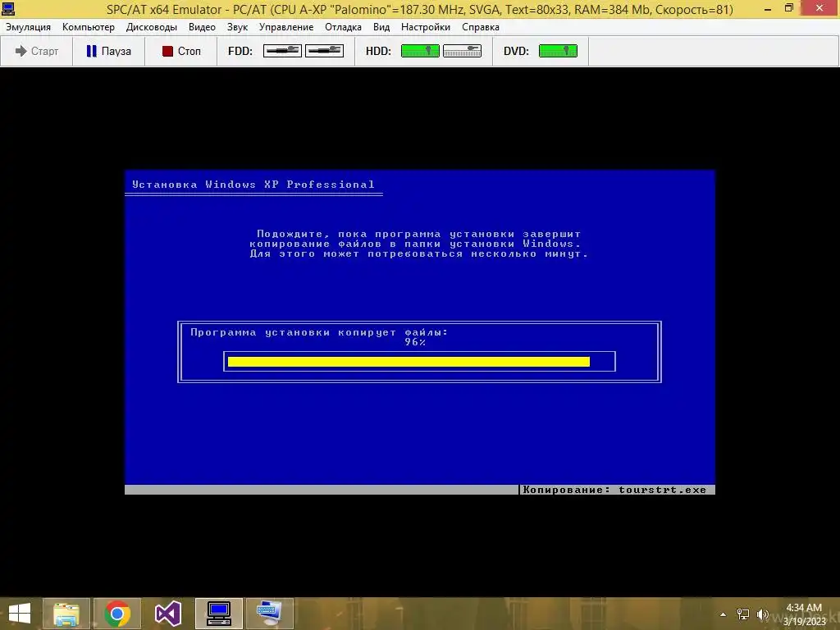Click the Программа установки копирует файлы label
This screenshot has height=630, width=840.
pos(319,332)
